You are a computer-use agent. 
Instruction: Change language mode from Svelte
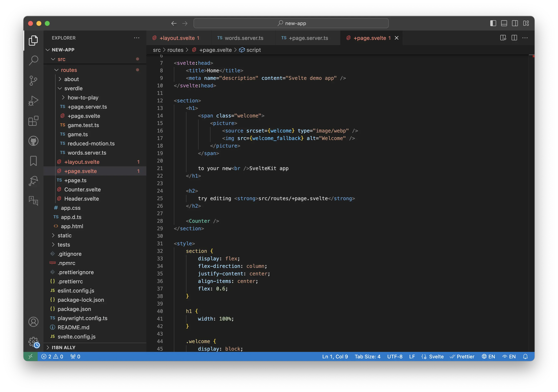[436, 356]
